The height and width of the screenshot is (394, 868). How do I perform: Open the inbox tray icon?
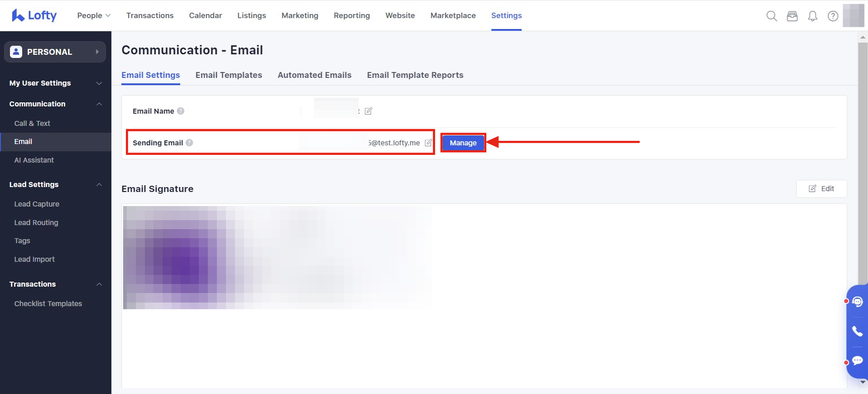(792, 16)
